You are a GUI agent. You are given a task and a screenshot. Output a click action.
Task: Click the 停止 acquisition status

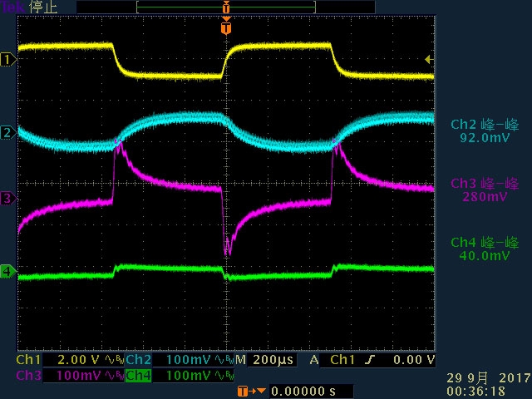pyautogui.click(x=43, y=7)
